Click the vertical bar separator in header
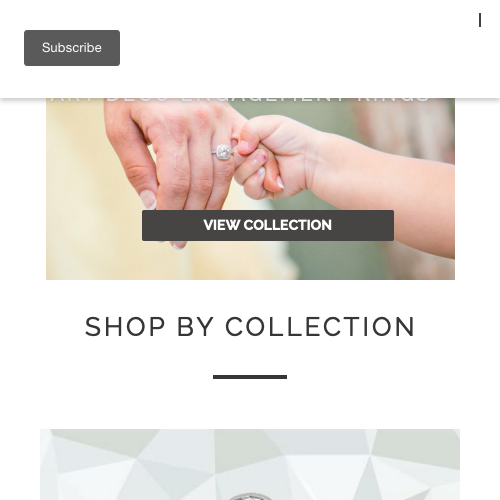This screenshot has width=500, height=500. (480, 20)
